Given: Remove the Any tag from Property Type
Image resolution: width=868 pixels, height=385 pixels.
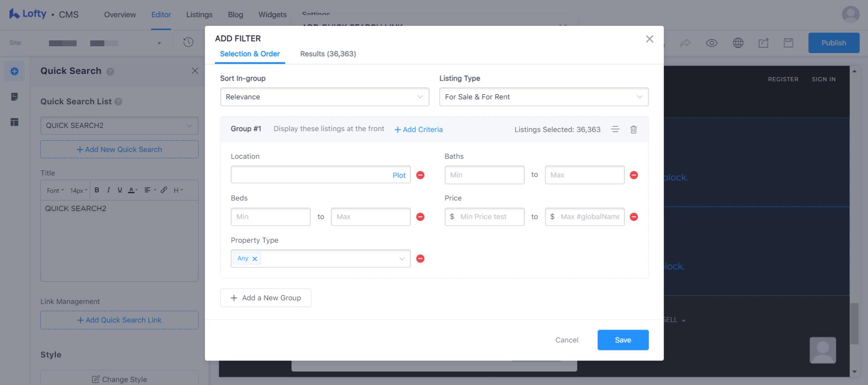Looking at the screenshot, I should tap(255, 259).
